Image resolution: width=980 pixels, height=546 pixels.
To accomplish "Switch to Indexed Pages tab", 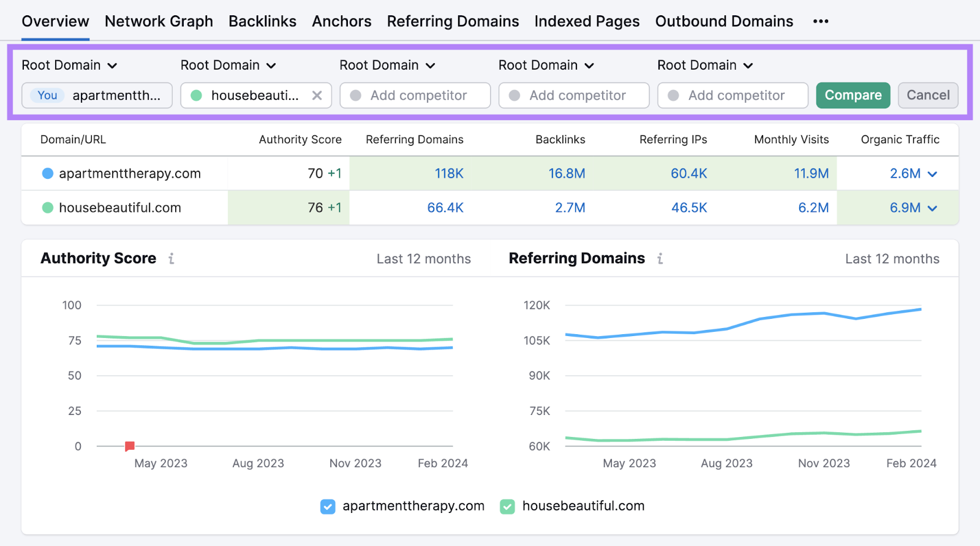I will tap(587, 21).
